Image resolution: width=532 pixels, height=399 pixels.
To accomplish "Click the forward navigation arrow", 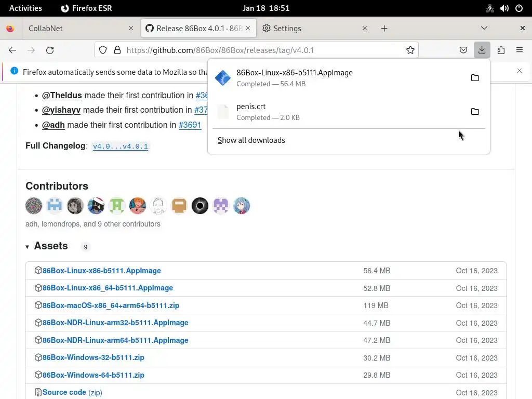I will pos(31,50).
